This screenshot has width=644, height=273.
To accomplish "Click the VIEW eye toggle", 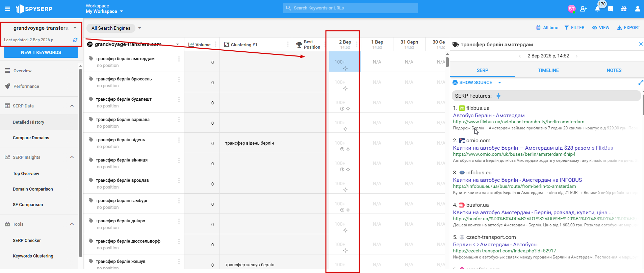I will point(601,28).
